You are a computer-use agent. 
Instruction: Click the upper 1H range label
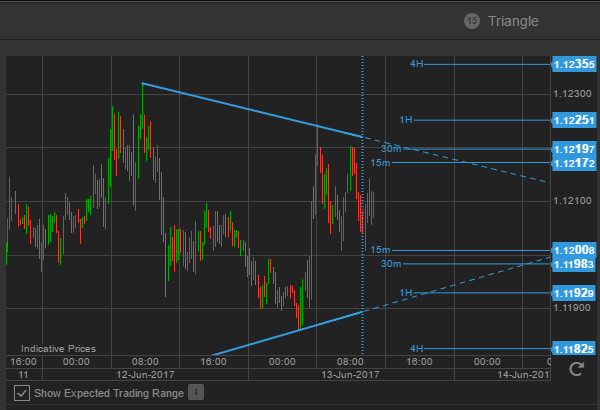pyautogui.click(x=406, y=120)
